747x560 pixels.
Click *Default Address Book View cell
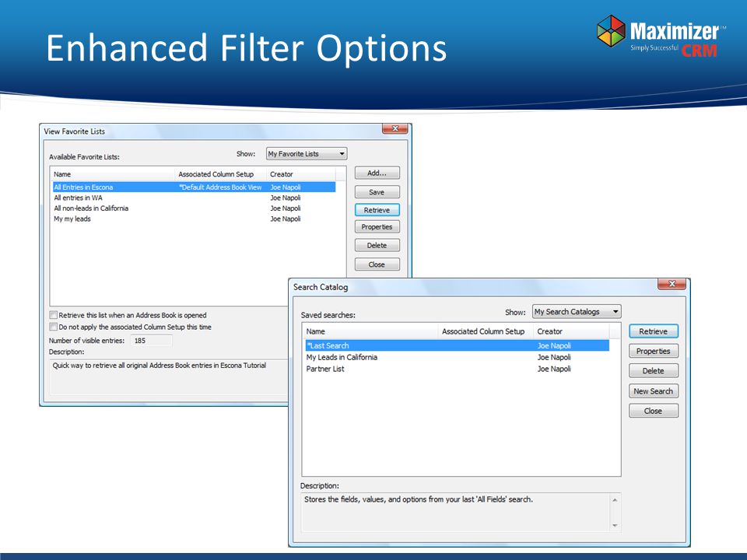click(220, 187)
